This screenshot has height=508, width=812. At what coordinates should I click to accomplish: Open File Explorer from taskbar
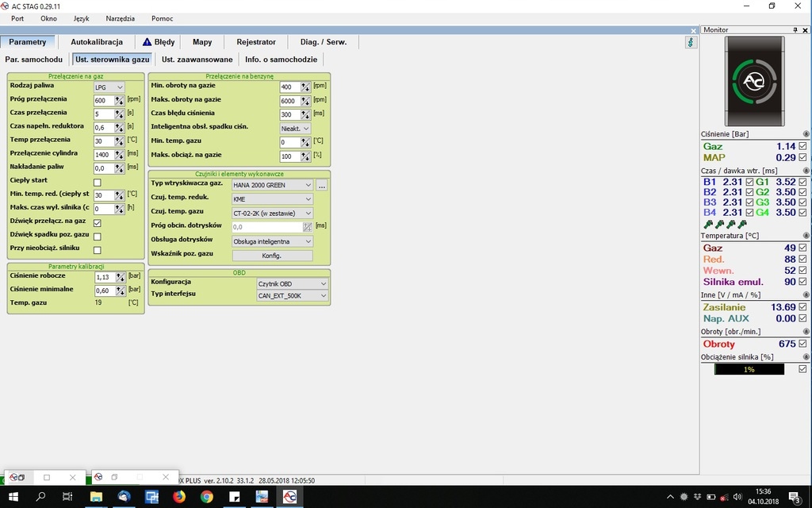pos(96,497)
